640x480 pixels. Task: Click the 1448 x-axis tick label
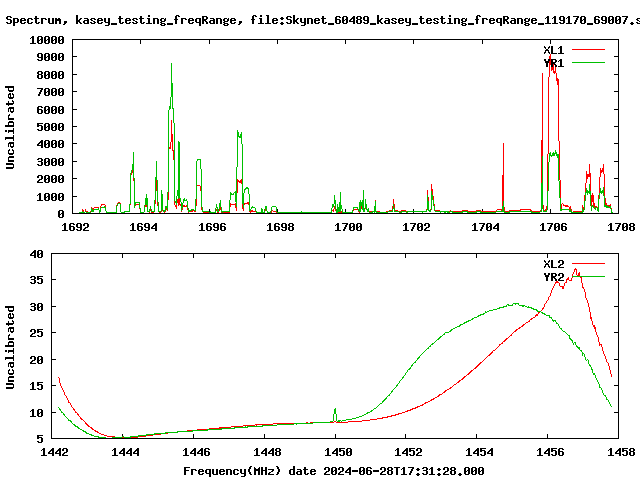(267, 452)
